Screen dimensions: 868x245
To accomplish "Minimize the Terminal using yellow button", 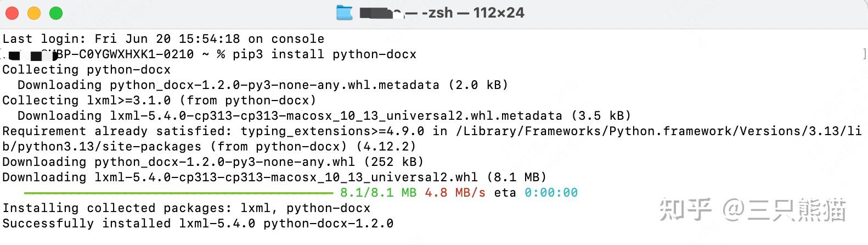I will point(34,13).
